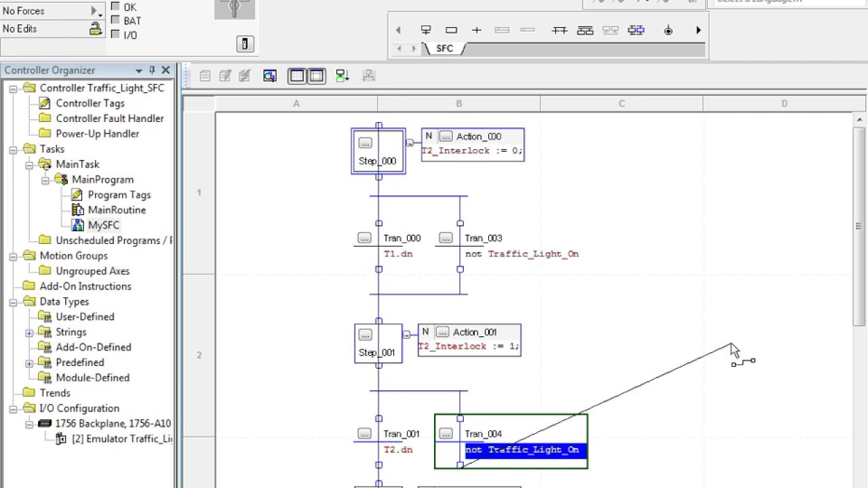The height and width of the screenshot is (488, 868).
Task: Select the Add-On Instructions folder
Action: [x=85, y=286]
